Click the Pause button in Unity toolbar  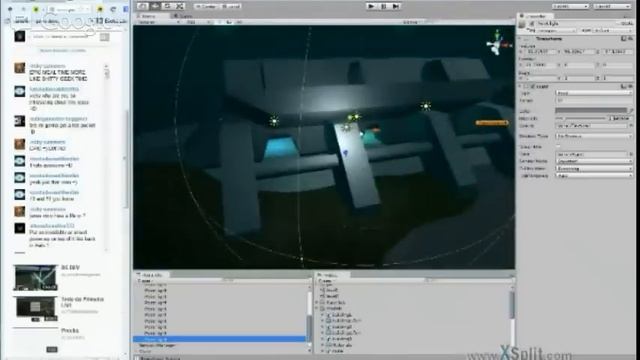(x=384, y=6)
